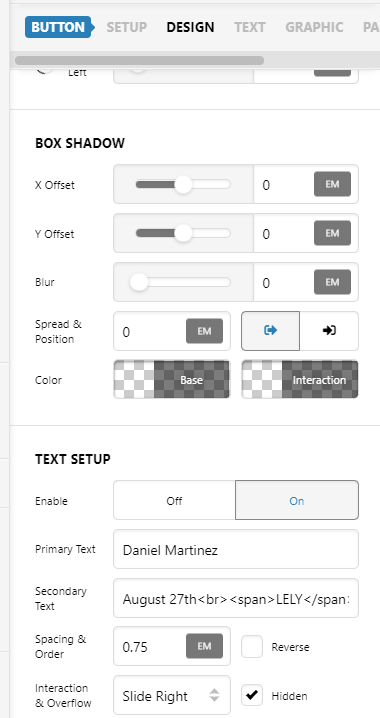Switch to the SETUP tab
The width and height of the screenshot is (380, 718).
click(x=127, y=27)
